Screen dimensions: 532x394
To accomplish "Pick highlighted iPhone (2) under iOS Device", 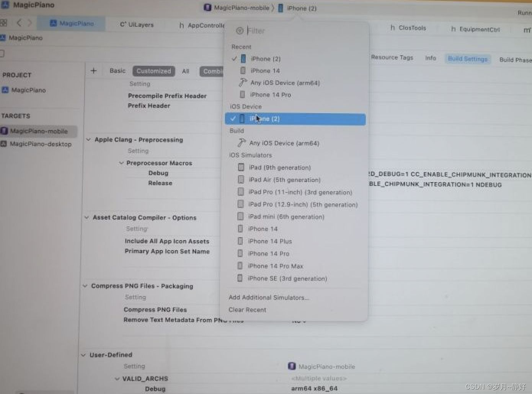I will click(295, 119).
